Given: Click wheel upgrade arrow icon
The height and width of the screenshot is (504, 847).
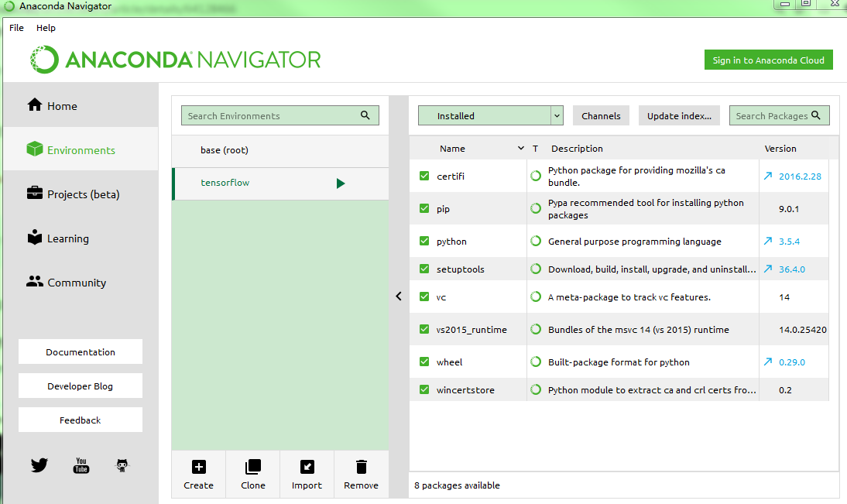Looking at the screenshot, I should pos(767,362).
